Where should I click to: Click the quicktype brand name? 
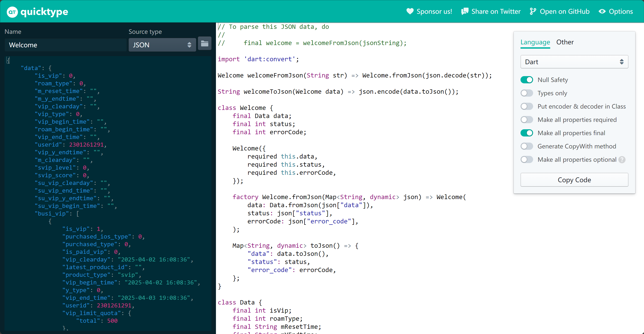click(44, 11)
